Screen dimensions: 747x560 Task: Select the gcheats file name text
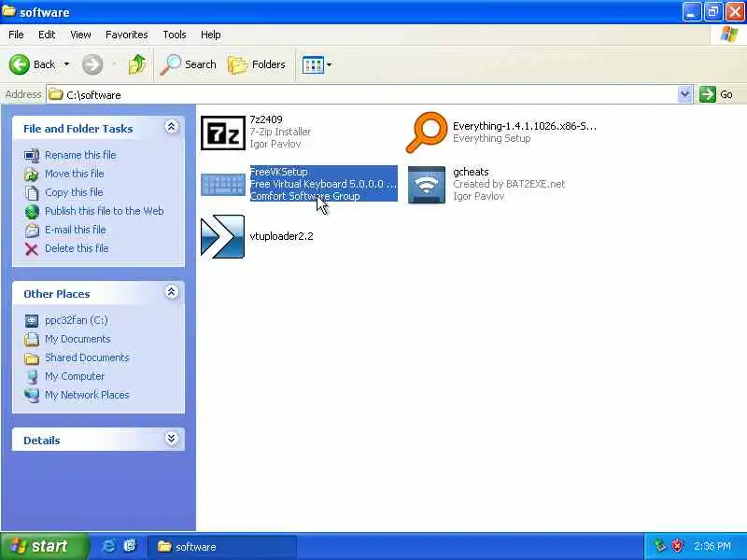tap(471, 172)
